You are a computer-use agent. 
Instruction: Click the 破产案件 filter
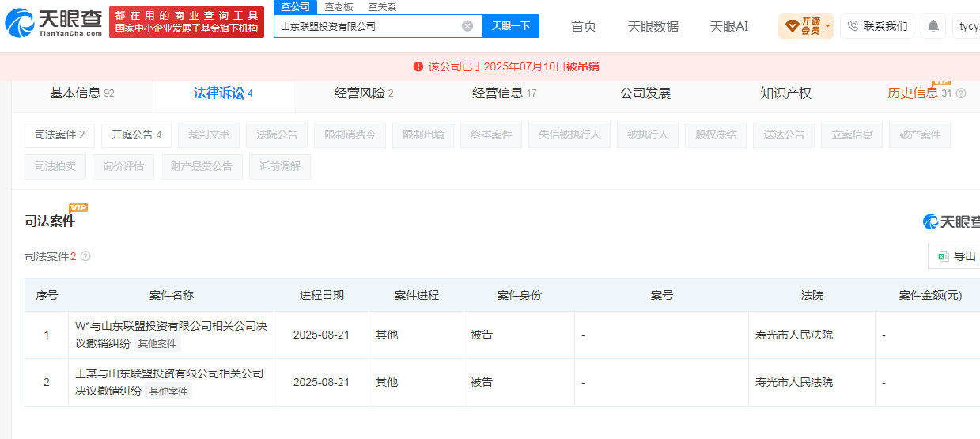pyautogui.click(x=920, y=135)
